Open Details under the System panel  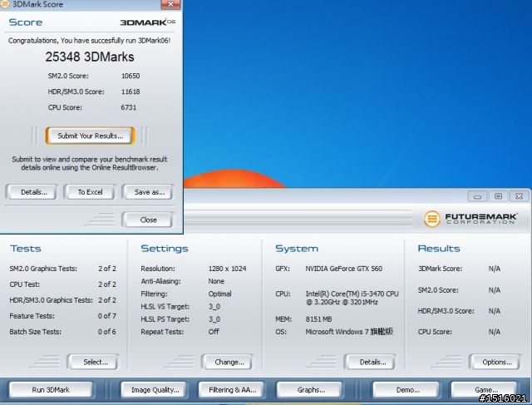(x=371, y=362)
